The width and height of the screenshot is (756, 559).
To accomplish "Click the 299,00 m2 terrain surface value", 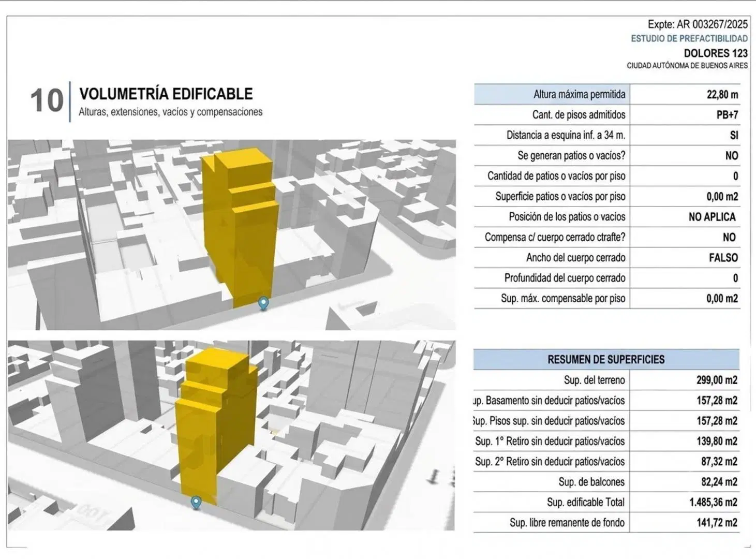I will pyautogui.click(x=717, y=380).
